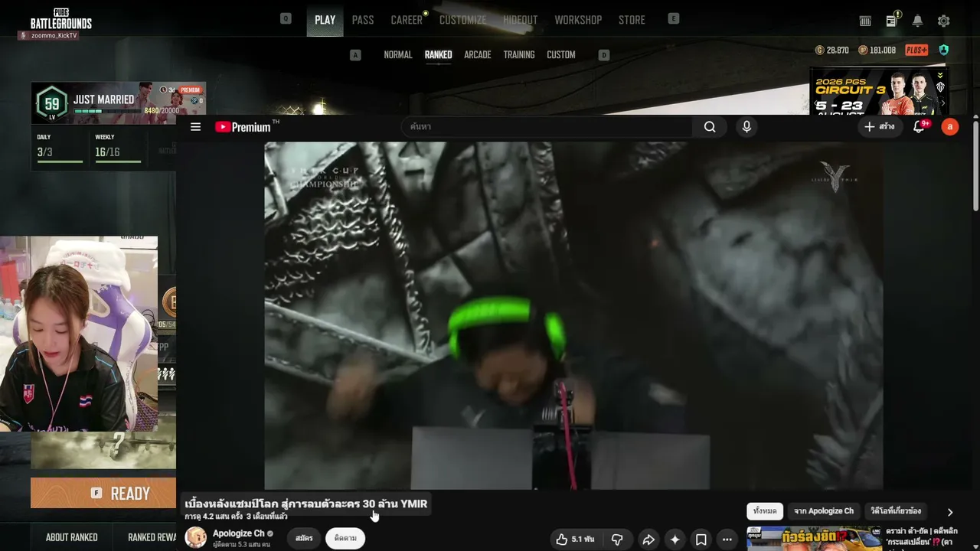
Task: Click the WEEKLY 16/16 missions progress
Action: tap(118, 148)
